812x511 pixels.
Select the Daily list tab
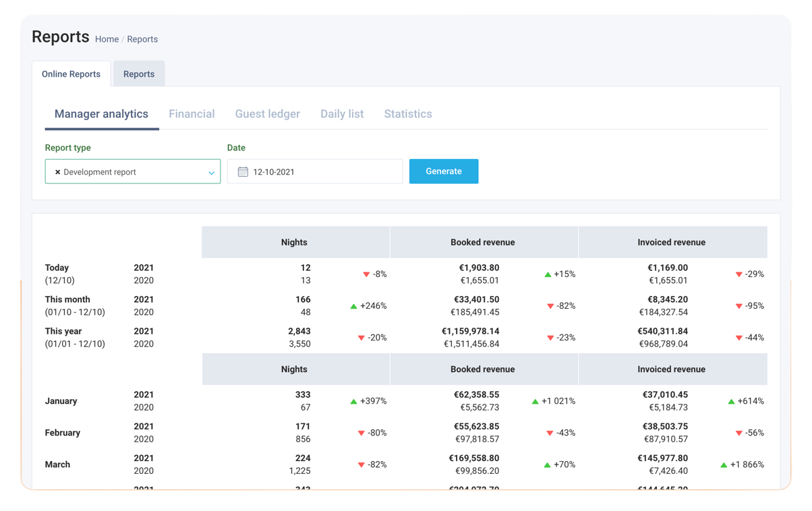point(342,114)
